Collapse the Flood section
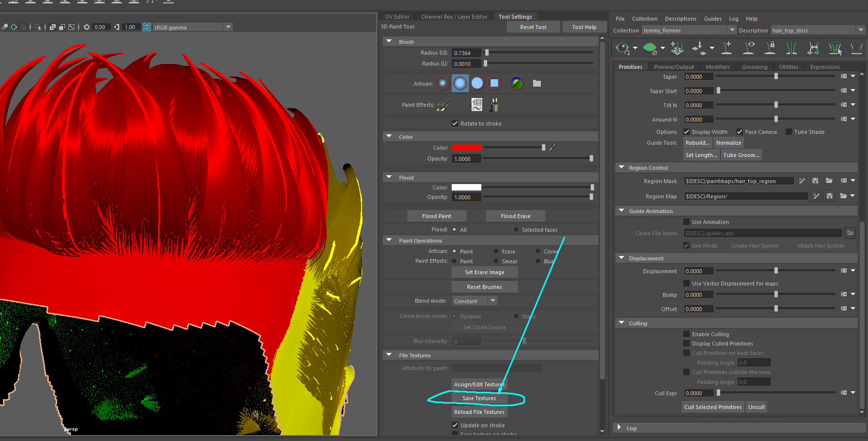This screenshot has height=441, width=868. 389,178
